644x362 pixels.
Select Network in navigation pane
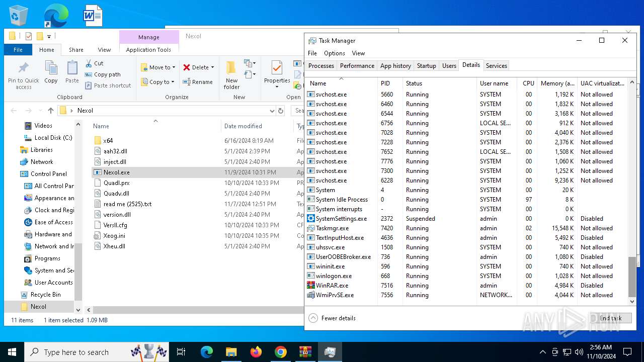(x=42, y=162)
